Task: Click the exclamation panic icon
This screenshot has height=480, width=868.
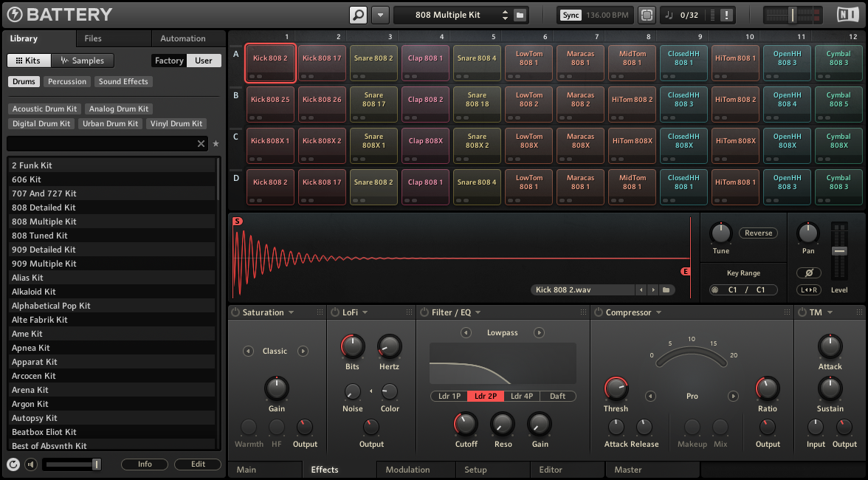Action: [726, 15]
